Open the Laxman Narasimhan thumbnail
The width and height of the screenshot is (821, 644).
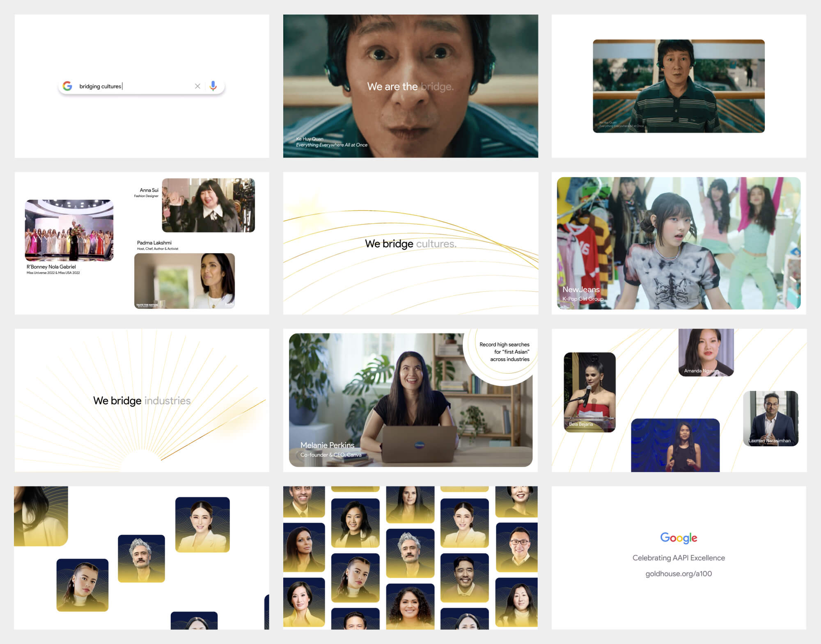pyautogui.click(x=771, y=418)
